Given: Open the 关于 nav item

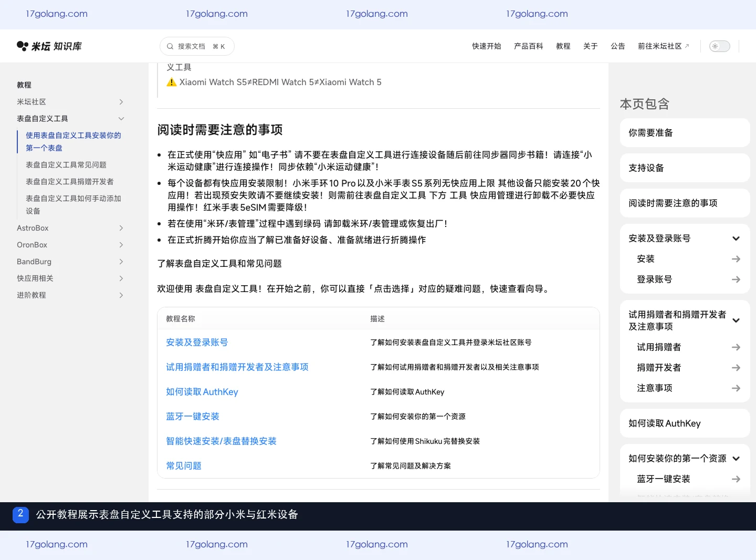Looking at the screenshot, I should 591,46.
